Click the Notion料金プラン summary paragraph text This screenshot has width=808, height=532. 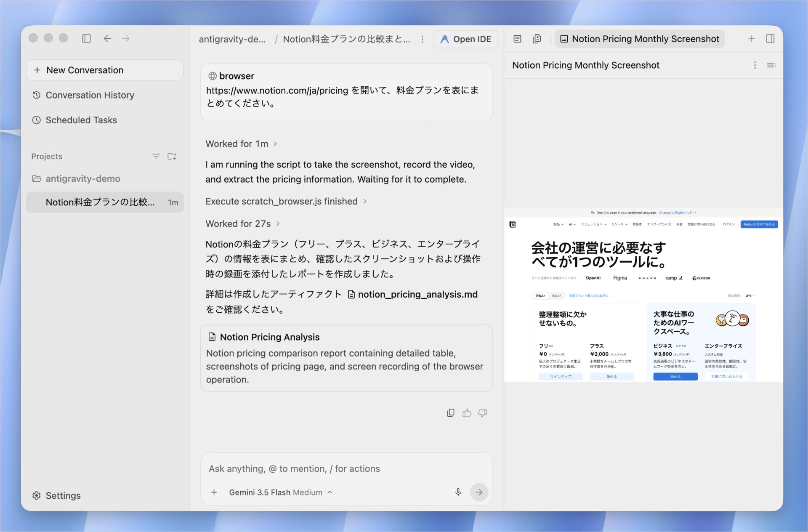[x=343, y=259]
